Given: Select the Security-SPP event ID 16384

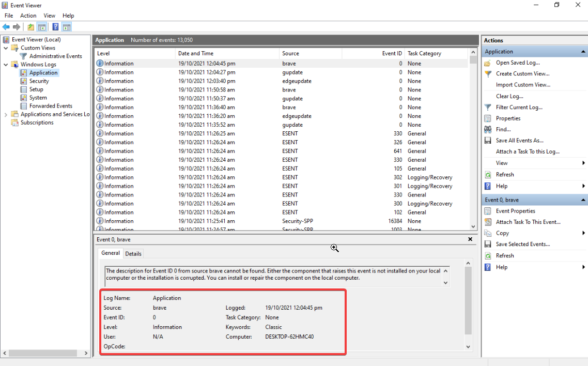Looking at the screenshot, I should 281,221.
